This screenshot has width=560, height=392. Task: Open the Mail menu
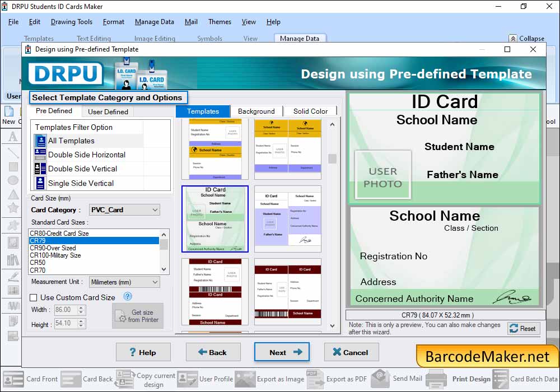tap(191, 22)
